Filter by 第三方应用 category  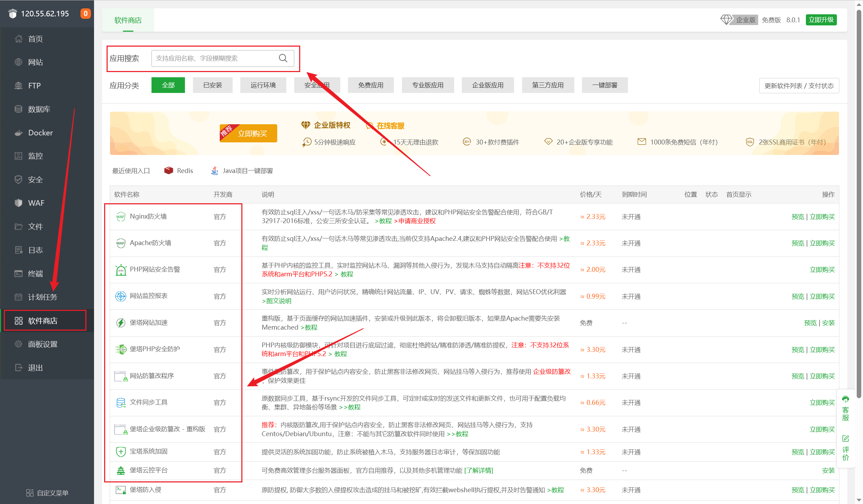click(548, 85)
